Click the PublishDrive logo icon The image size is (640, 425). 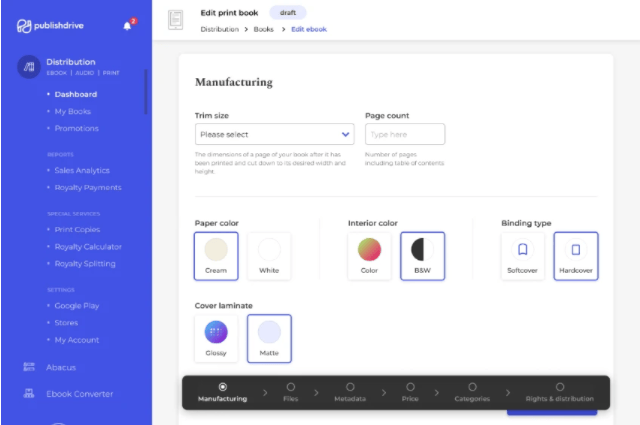pyautogui.click(x=25, y=26)
